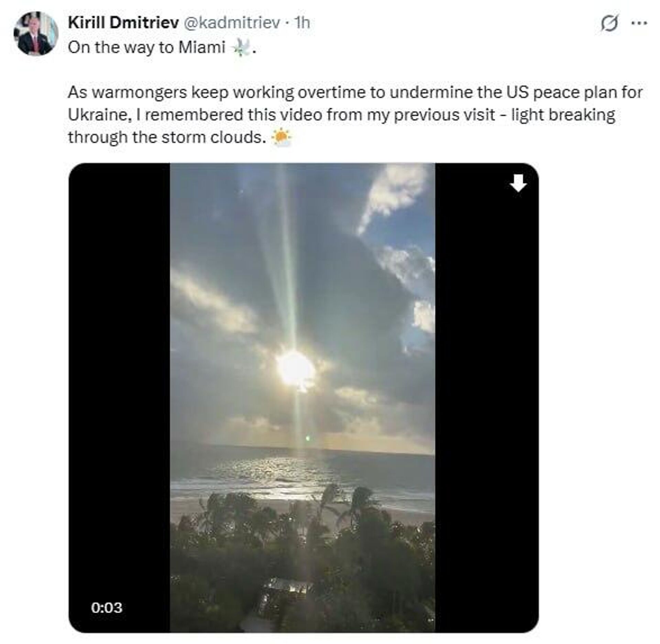This screenshot has width=660, height=644.
Task: Click the sun-behind-cloud emoji
Action: pyautogui.click(x=281, y=138)
